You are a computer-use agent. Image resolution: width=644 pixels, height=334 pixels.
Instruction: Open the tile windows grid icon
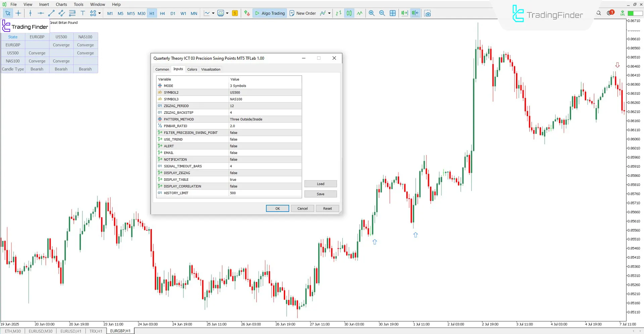(392, 13)
